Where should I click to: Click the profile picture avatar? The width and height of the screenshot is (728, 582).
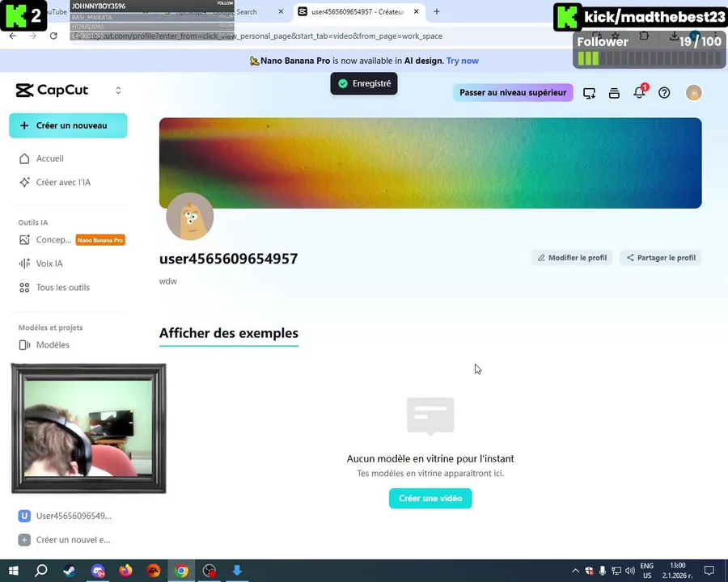190,217
